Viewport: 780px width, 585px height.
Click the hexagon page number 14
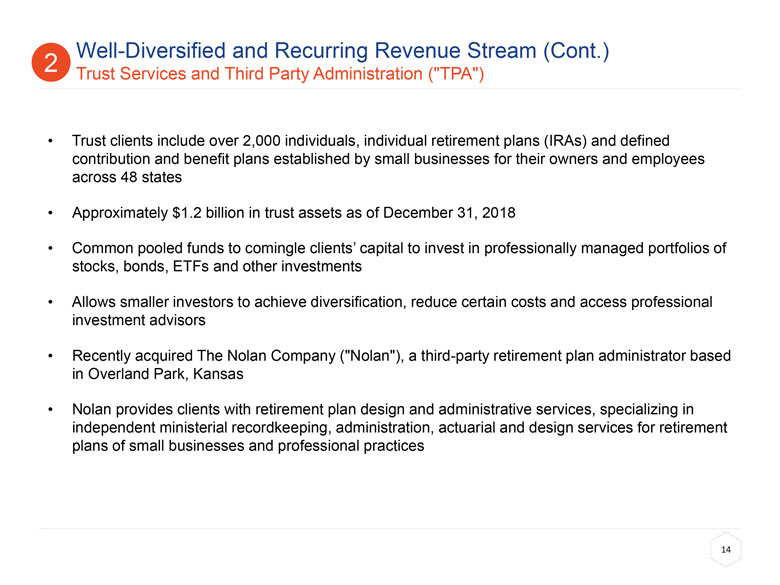726,552
